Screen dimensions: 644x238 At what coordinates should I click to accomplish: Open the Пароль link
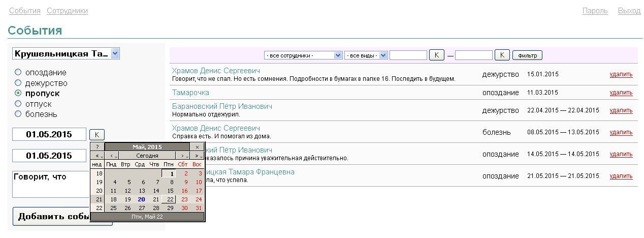(x=595, y=11)
